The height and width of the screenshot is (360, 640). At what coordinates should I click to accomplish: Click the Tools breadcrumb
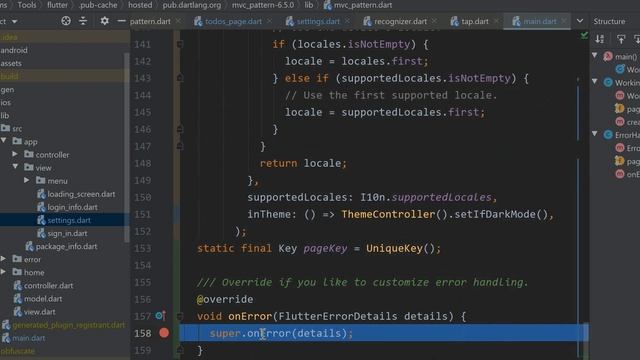point(27,5)
